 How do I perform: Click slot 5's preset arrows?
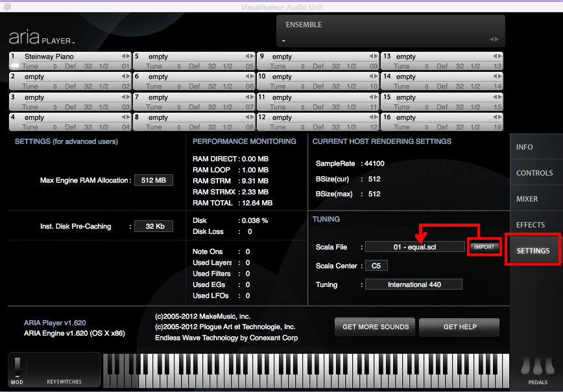coord(248,57)
